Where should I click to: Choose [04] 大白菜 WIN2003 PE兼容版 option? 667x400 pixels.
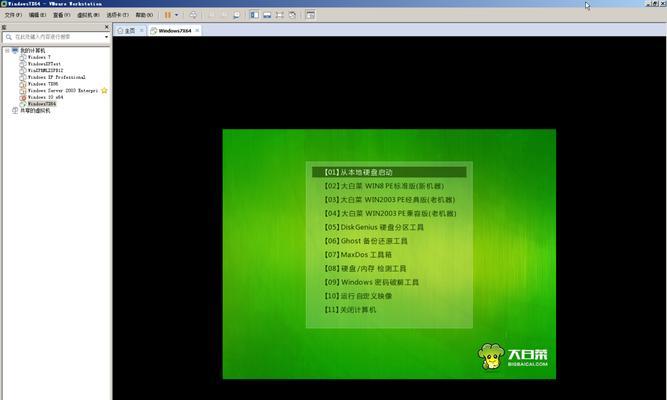391,213
